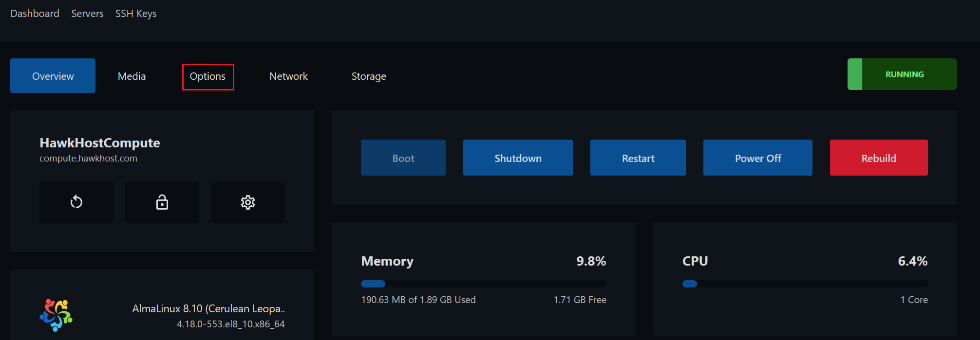
Task: Click the AlmaLinux logo icon
Action: click(x=56, y=315)
